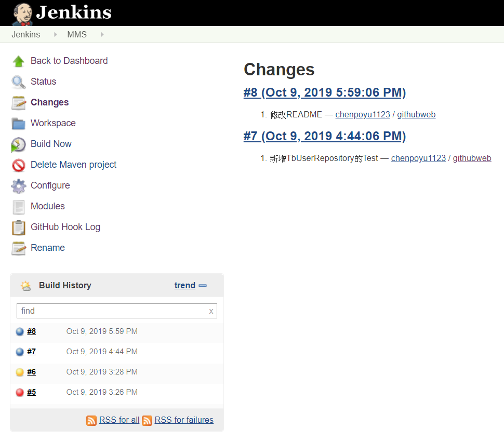
Task: Open the #8 (Oct 9, 2019 5:59:06 PM) heading link
Action: click(x=325, y=92)
